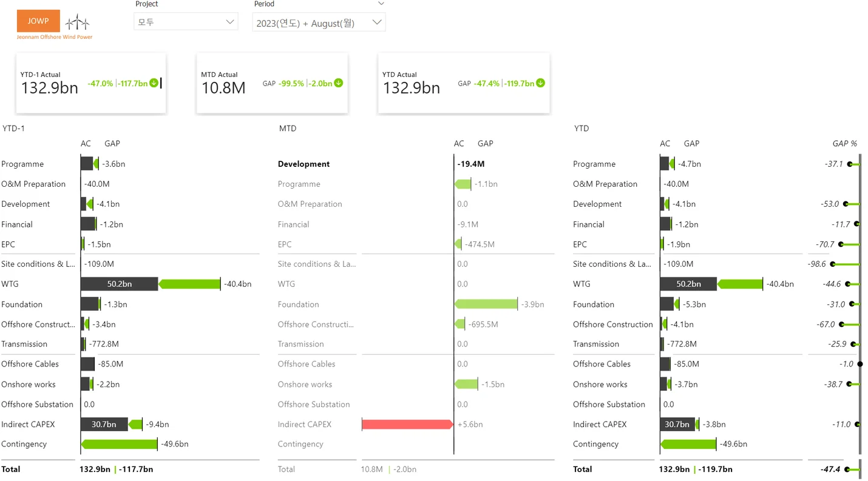Click the AC column header in YTD chart
Viewport: 868px width, 481px height.
[x=665, y=144]
